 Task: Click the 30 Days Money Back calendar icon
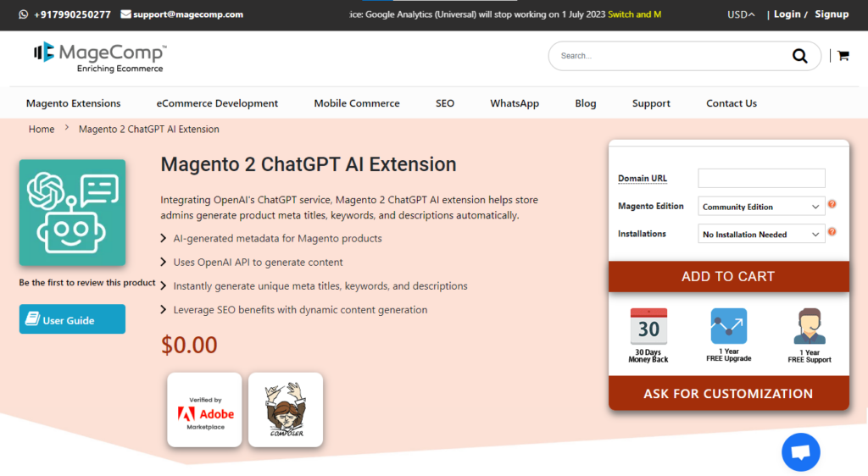(x=648, y=326)
